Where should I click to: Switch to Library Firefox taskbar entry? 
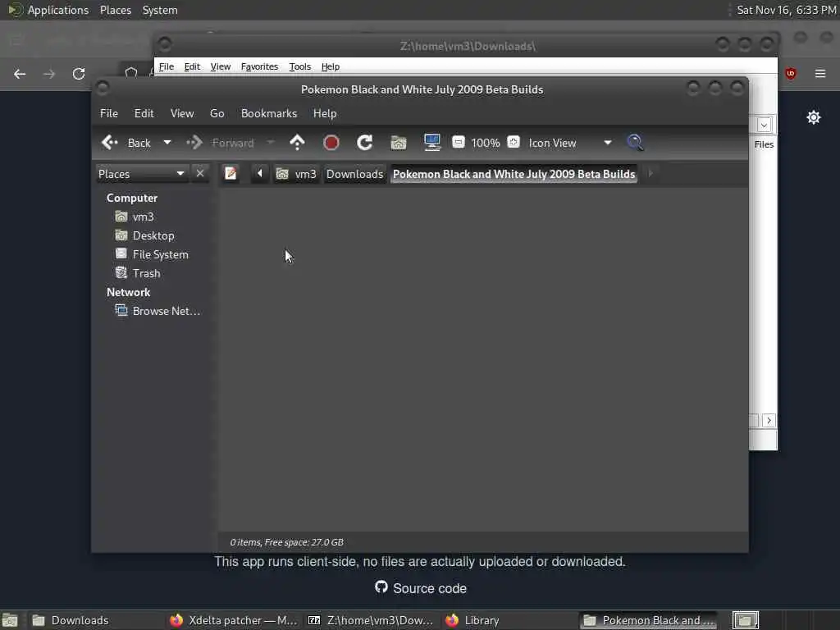(509, 620)
